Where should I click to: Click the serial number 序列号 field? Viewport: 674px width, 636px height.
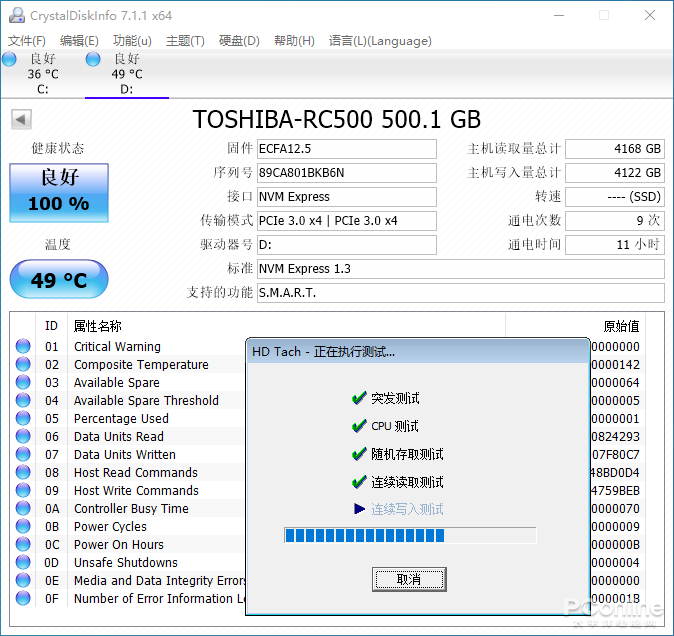346,173
